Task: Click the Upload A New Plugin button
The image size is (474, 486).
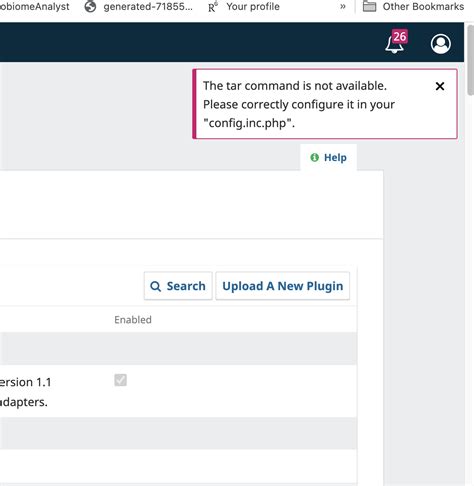Action: tap(283, 286)
